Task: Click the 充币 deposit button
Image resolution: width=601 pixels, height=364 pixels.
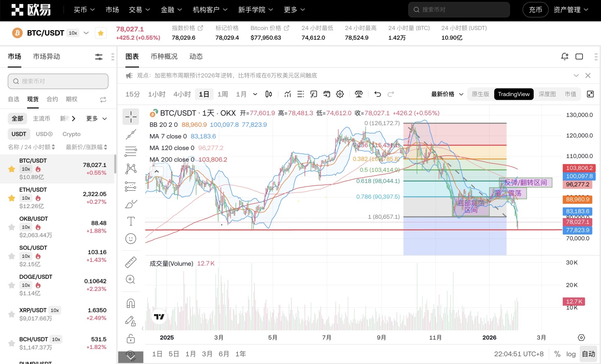Action: pyautogui.click(x=536, y=10)
